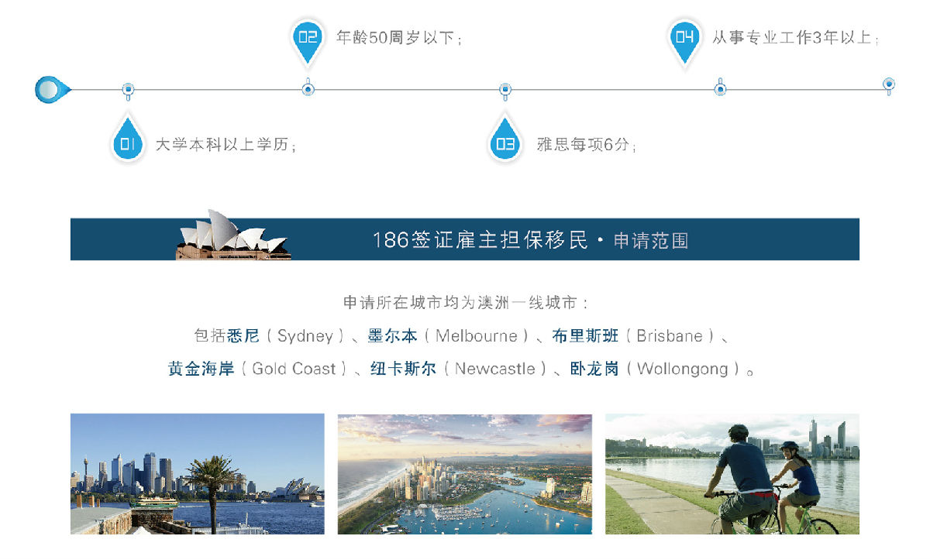Click the 186签证雇主担保移民 banner title
This screenshot has height=560, width=930.
pos(480,240)
